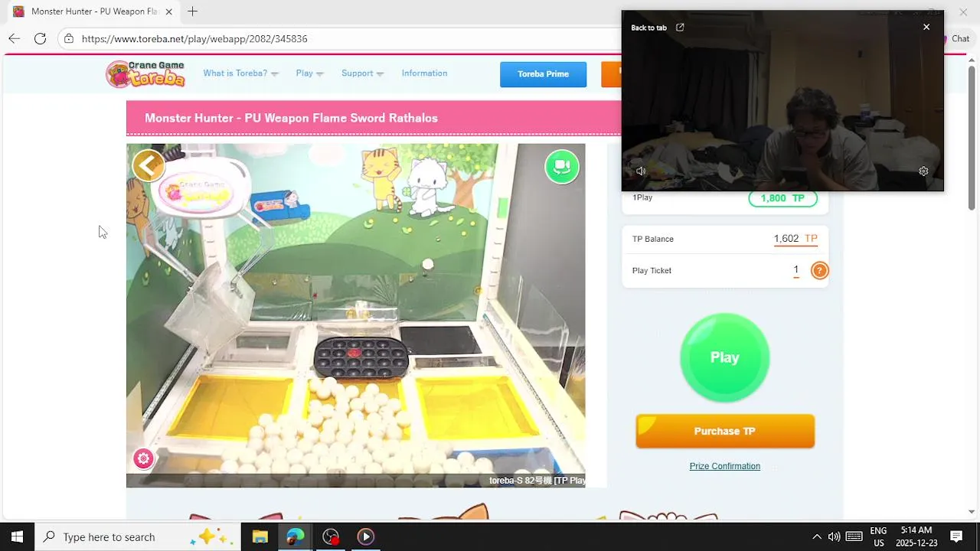
Task: Click the crane game live video feed
Action: [355, 315]
